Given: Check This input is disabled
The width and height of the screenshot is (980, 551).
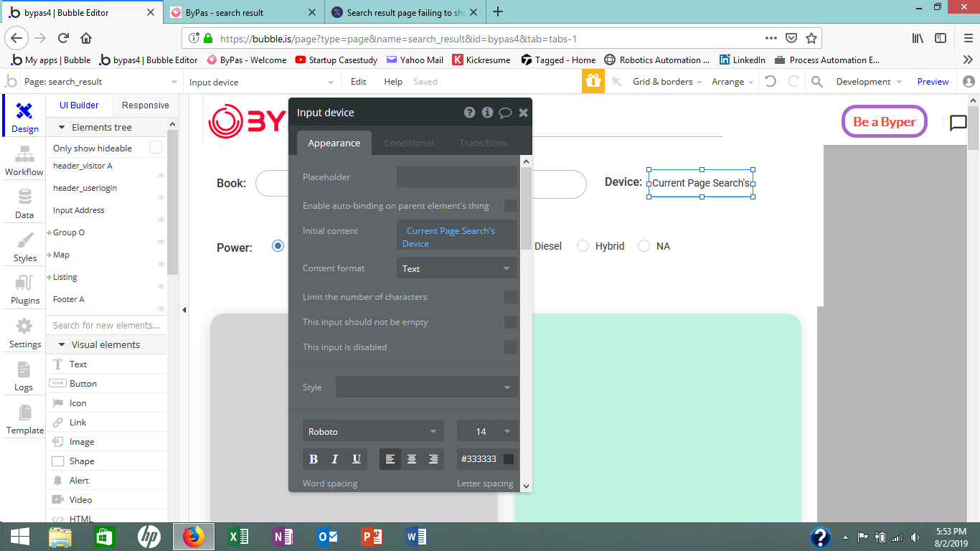Looking at the screenshot, I should pyautogui.click(x=511, y=347).
